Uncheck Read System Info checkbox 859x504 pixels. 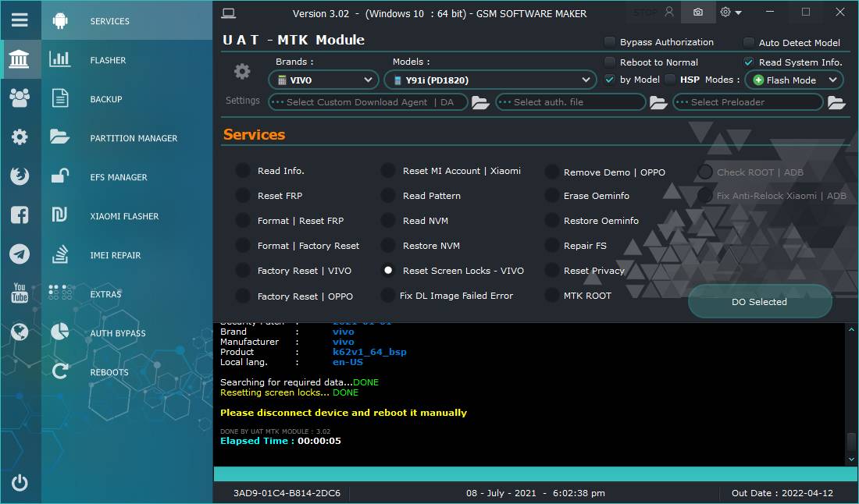[748, 62]
